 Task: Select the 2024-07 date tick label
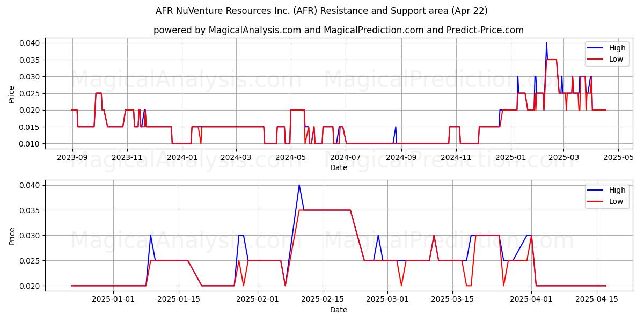pyautogui.click(x=346, y=157)
